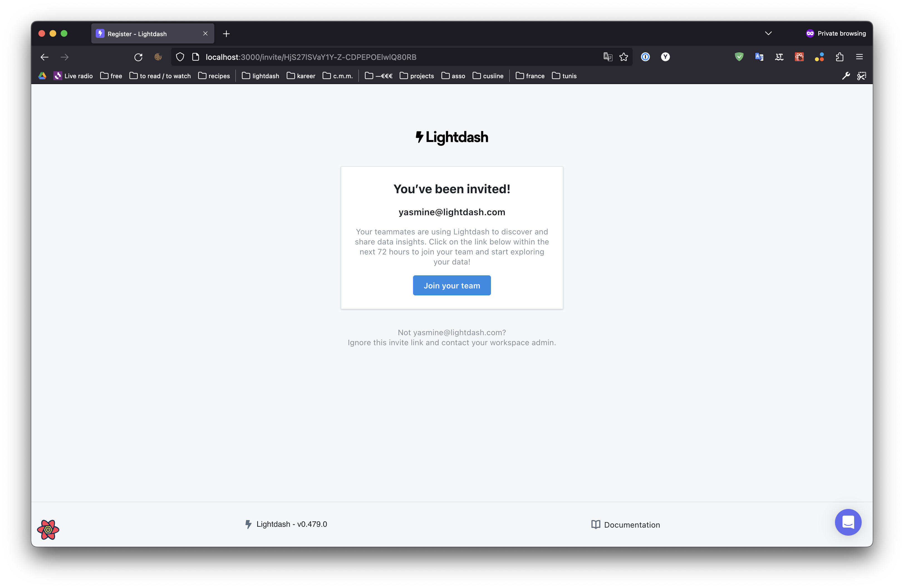
Task: Toggle the bookmark star for this page
Action: 624,57
